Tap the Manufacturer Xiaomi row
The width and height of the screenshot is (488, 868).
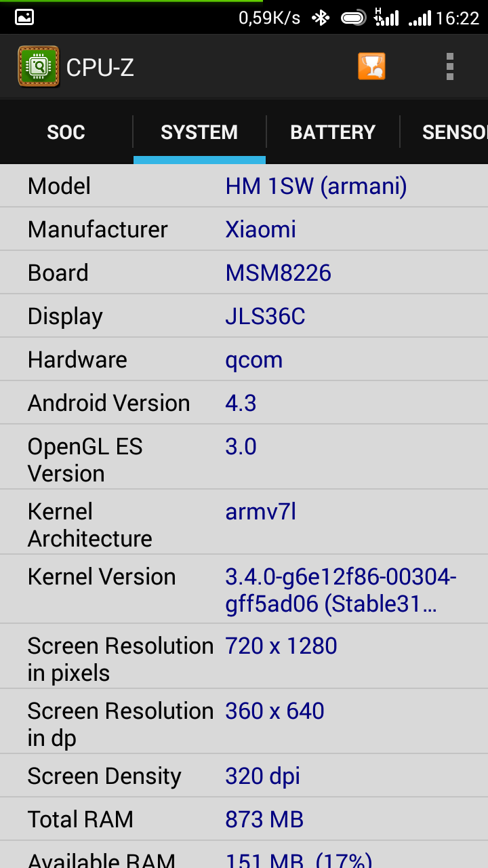click(x=244, y=229)
